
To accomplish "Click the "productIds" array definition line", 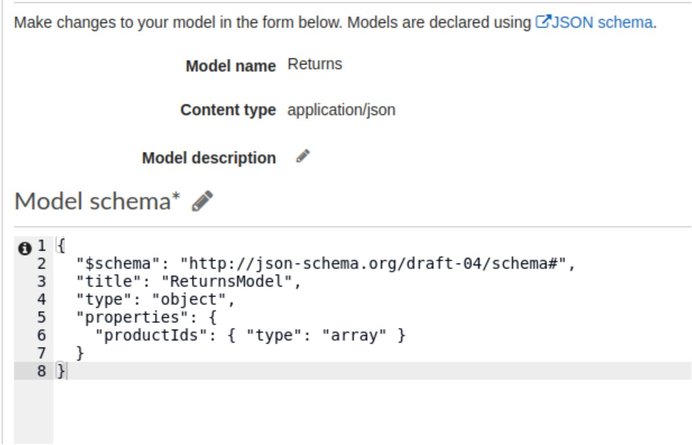I will point(250,335).
